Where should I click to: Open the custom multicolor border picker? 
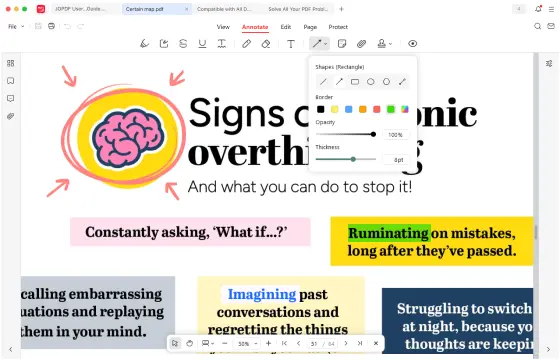point(405,109)
